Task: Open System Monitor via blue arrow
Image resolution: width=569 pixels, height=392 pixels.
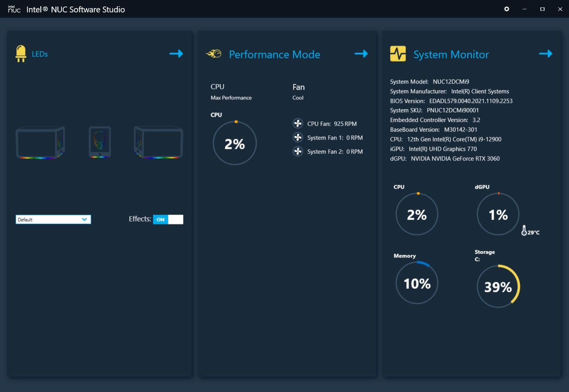Action: [x=546, y=54]
